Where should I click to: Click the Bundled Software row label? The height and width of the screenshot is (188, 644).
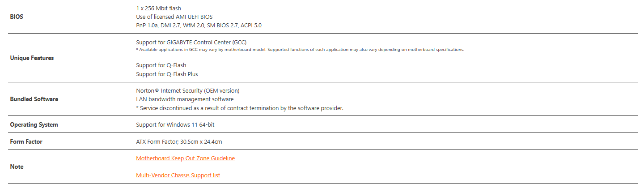(x=34, y=99)
